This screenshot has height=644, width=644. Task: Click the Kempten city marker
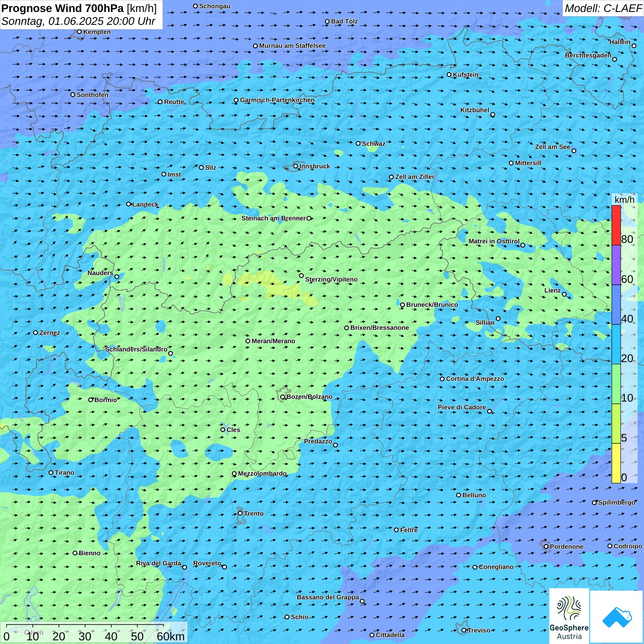pos(79,32)
